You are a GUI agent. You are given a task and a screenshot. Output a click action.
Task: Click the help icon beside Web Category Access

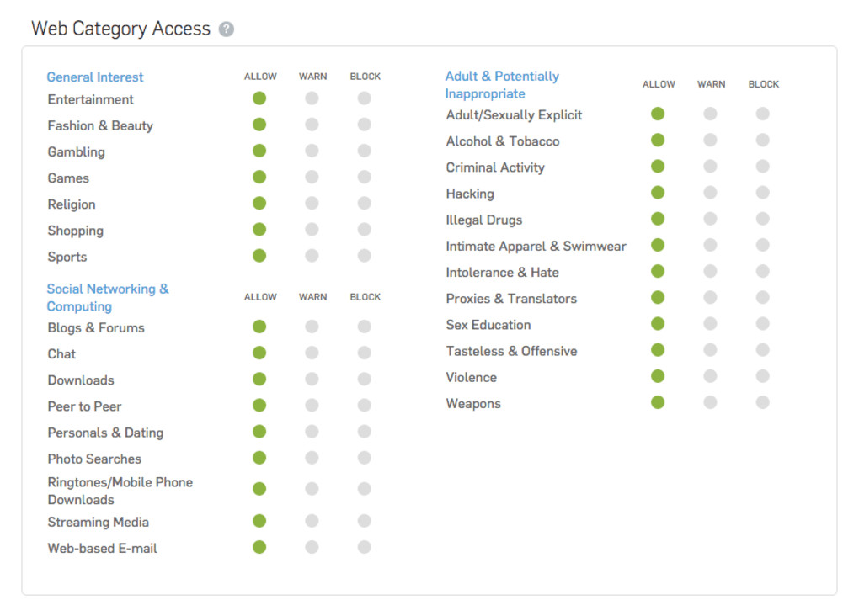[x=227, y=29]
